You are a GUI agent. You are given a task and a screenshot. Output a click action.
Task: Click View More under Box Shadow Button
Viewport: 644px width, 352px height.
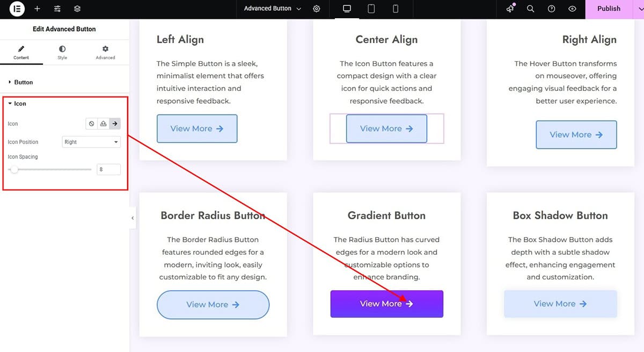pos(560,304)
